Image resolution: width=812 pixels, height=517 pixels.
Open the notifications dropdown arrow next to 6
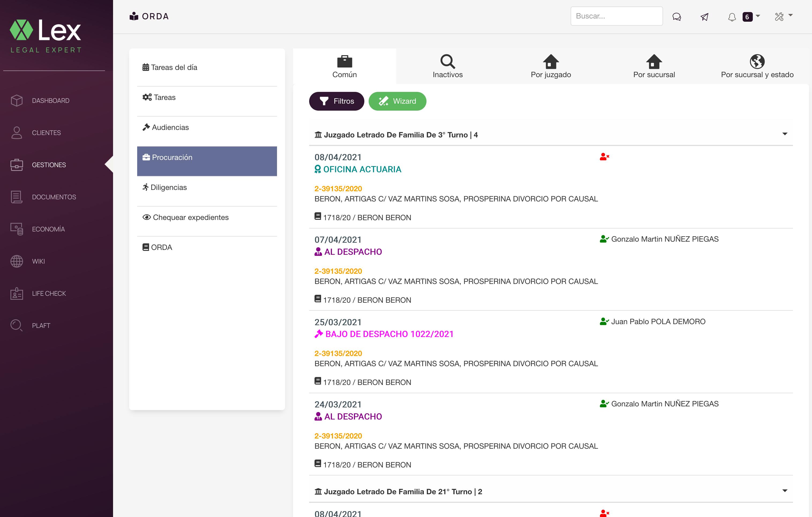758,16
